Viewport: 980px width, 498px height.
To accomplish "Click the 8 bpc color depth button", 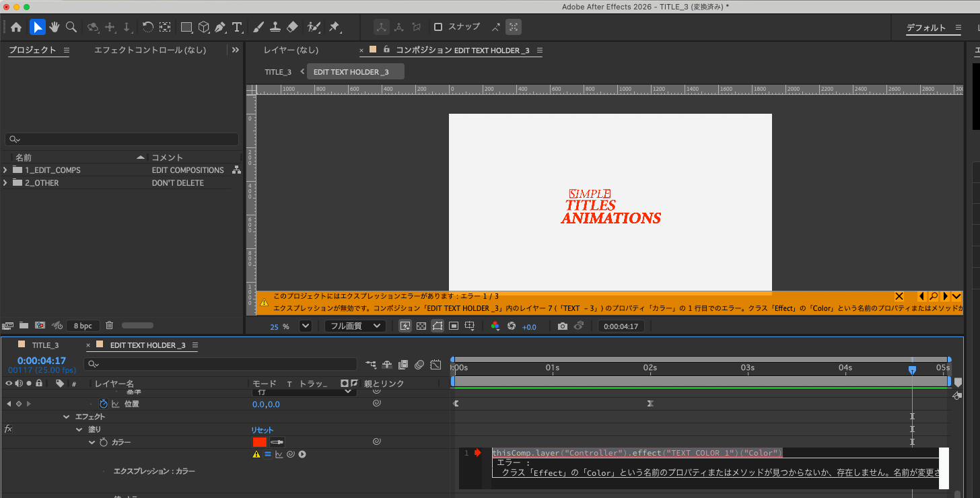I will coord(83,326).
